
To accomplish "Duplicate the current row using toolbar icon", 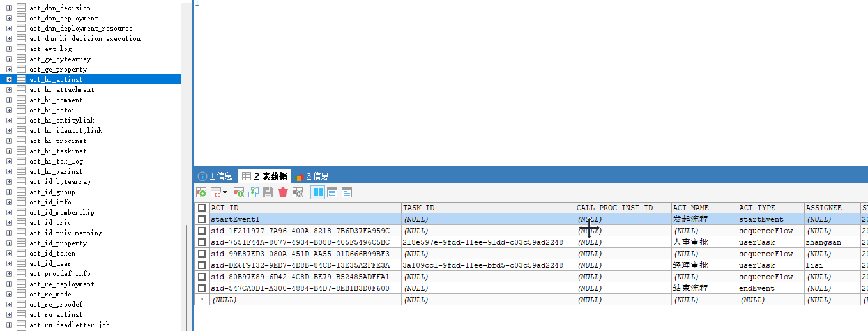I will pos(254,192).
